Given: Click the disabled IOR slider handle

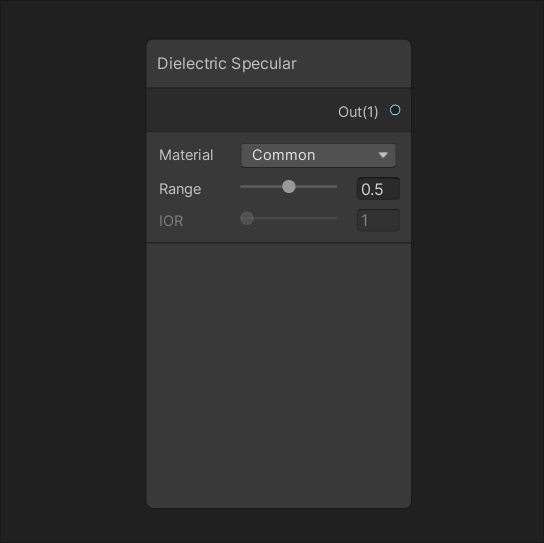Looking at the screenshot, I should 247,218.
